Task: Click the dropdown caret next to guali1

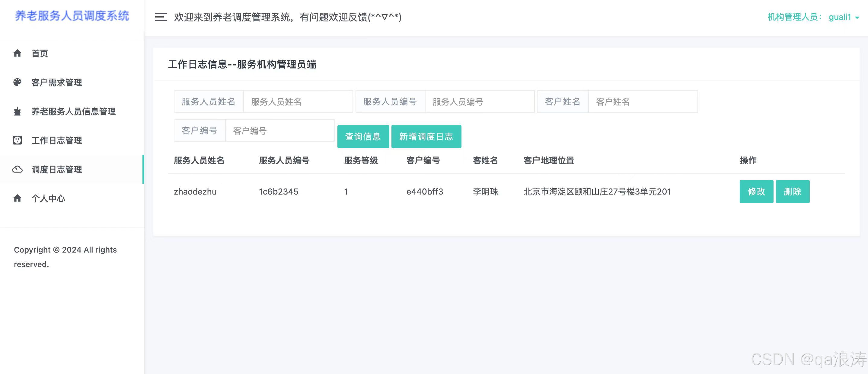Action: (x=857, y=18)
